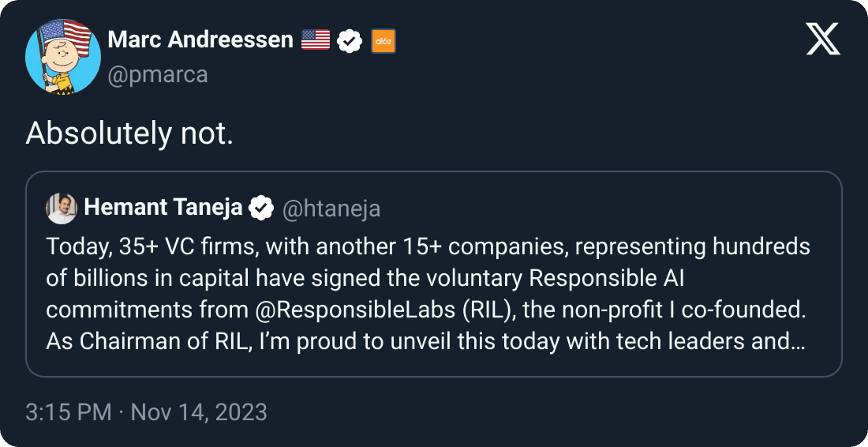Click the 3:15 PM timestamp
Screen dimensions: 868x447
click(x=68, y=411)
